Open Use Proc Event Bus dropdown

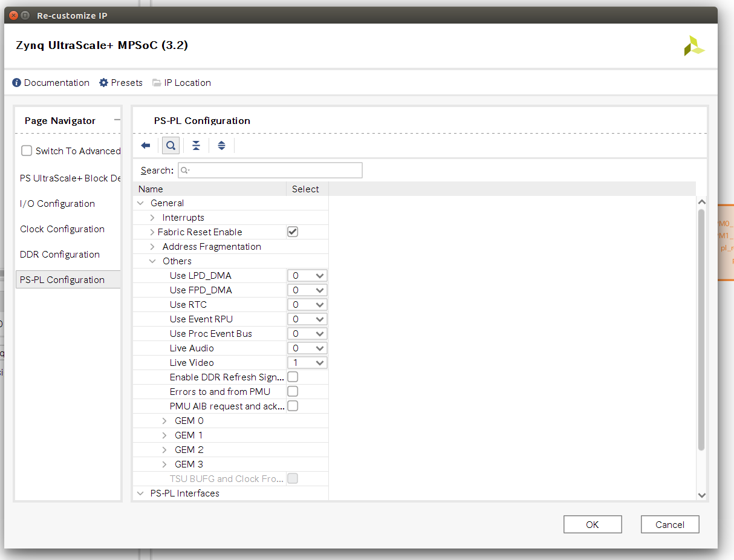(307, 334)
